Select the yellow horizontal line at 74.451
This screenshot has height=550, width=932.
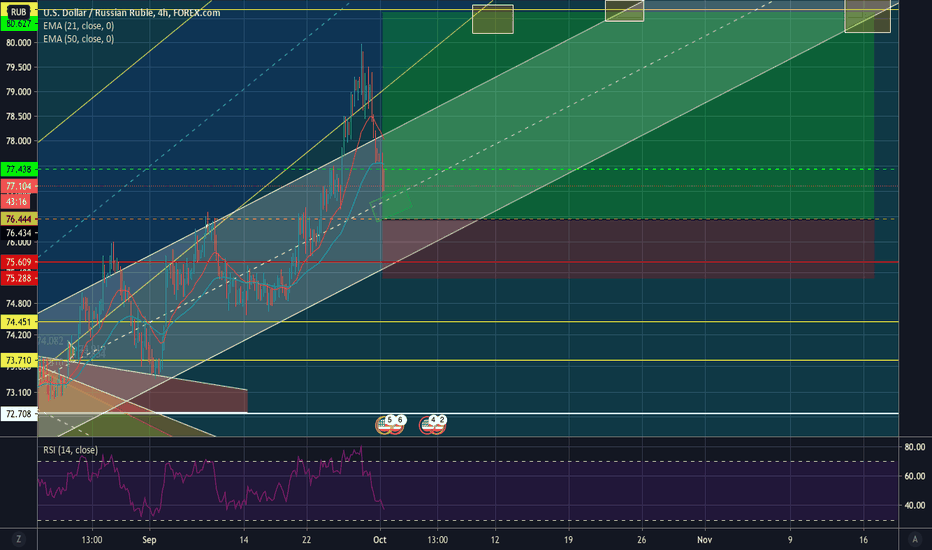(x=468, y=322)
